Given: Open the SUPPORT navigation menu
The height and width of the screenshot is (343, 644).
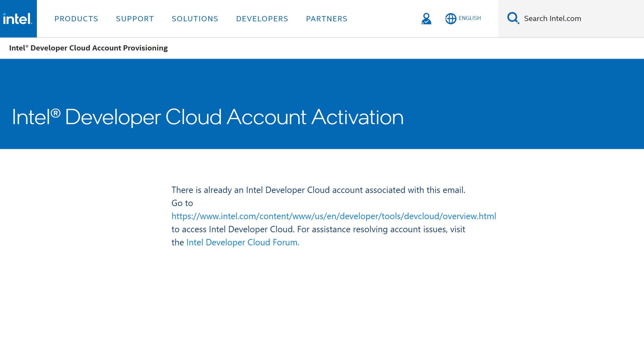Looking at the screenshot, I should coord(135,19).
